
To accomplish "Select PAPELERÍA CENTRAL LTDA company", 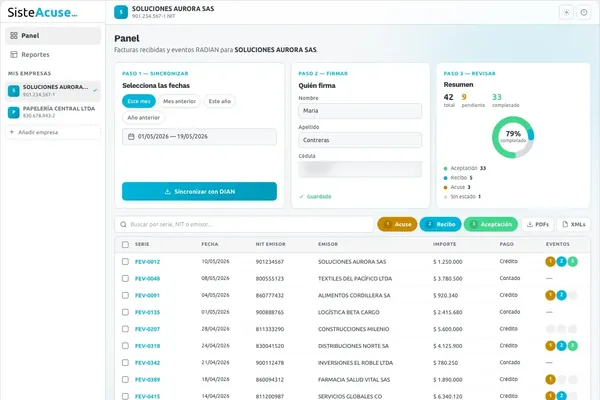I will 53,112.
